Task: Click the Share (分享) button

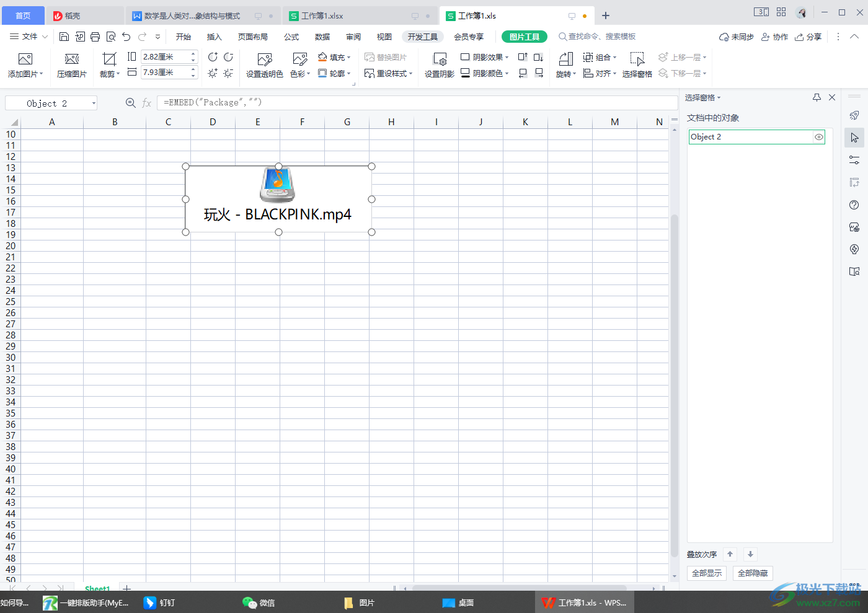Action: 808,37
